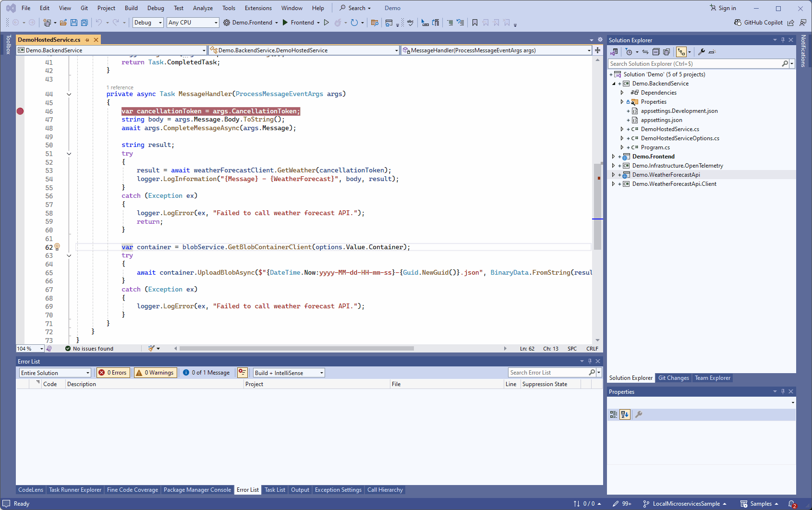The width and height of the screenshot is (812, 510).
Task: Remove the breakpoint on line 46
Action: click(20, 111)
